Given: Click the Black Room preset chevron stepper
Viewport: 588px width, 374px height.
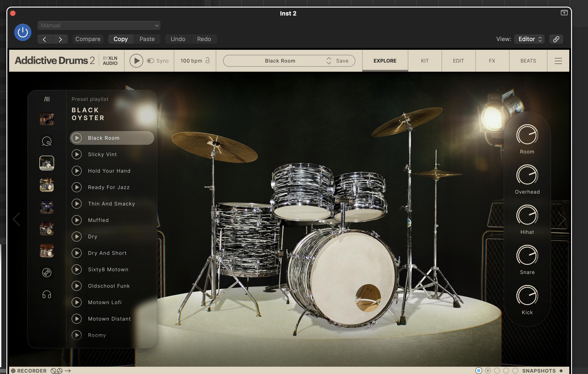Looking at the screenshot, I should pyautogui.click(x=329, y=61).
